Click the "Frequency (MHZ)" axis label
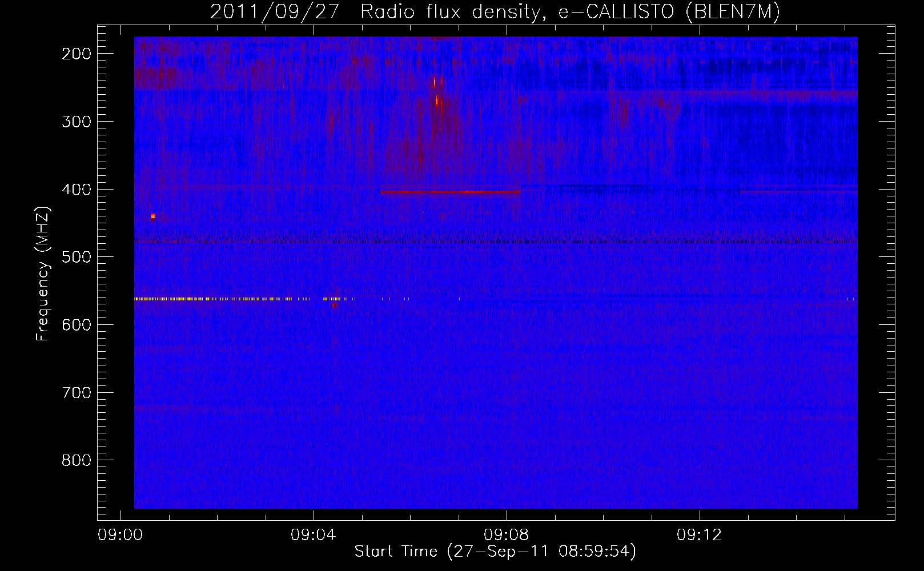924x571 pixels. pyautogui.click(x=43, y=274)
